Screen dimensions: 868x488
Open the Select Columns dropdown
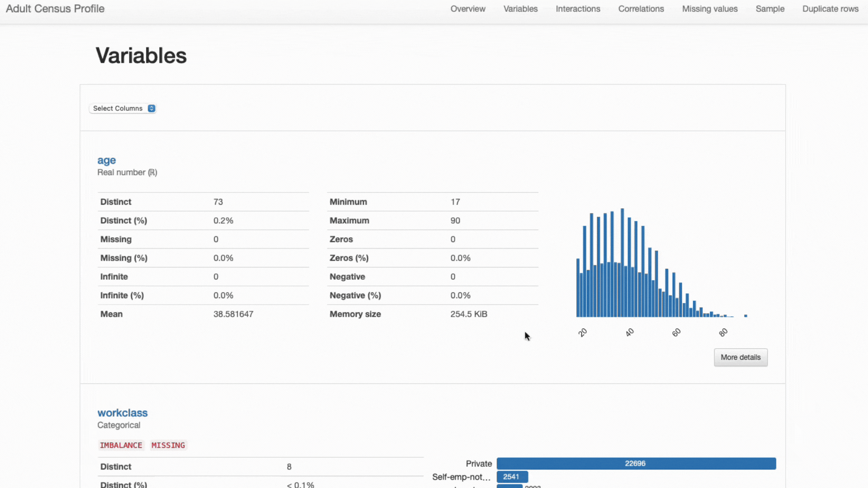coord(118,108)
